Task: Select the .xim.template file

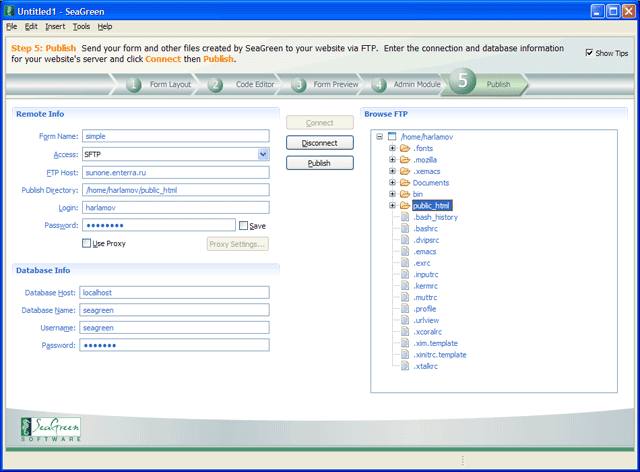Action: tap(436, 343)
